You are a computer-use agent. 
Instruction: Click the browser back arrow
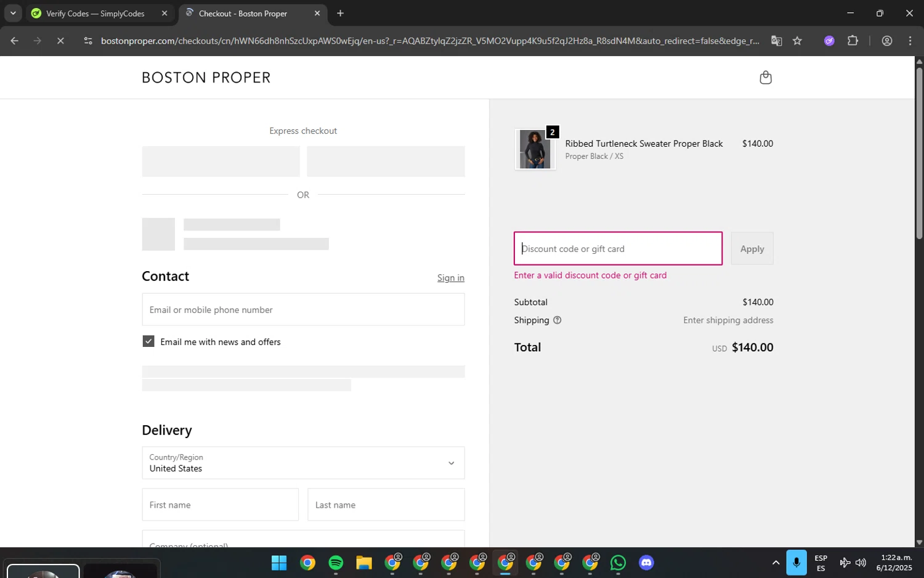click(14, 41)
